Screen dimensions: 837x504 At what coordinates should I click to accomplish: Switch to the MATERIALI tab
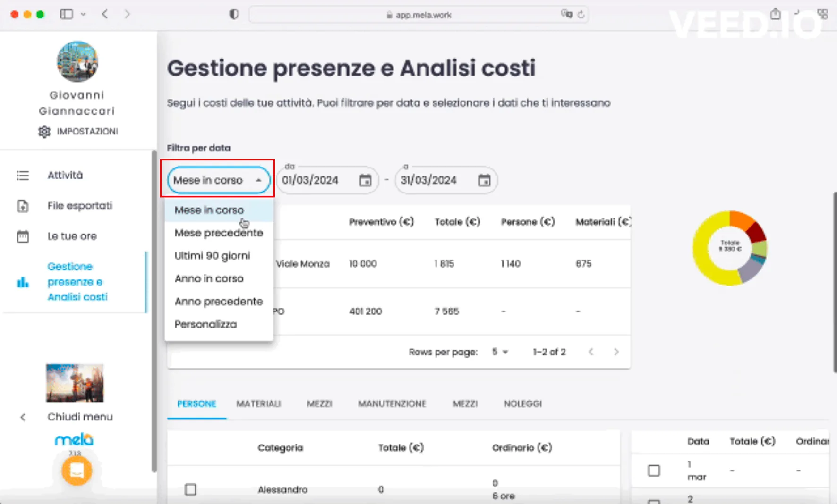[x=258, y=404]
